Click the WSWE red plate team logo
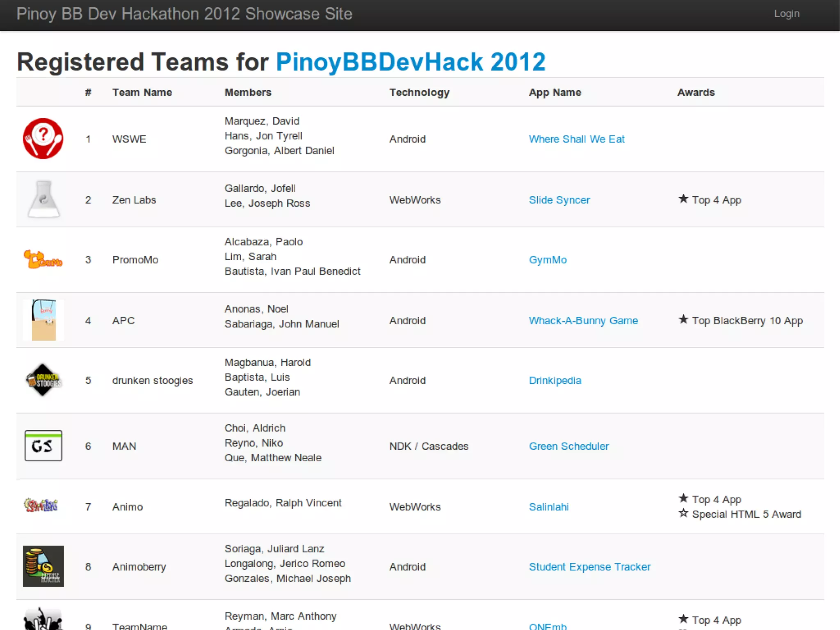The height and width of the screenshot is (630, 840). 43,139
